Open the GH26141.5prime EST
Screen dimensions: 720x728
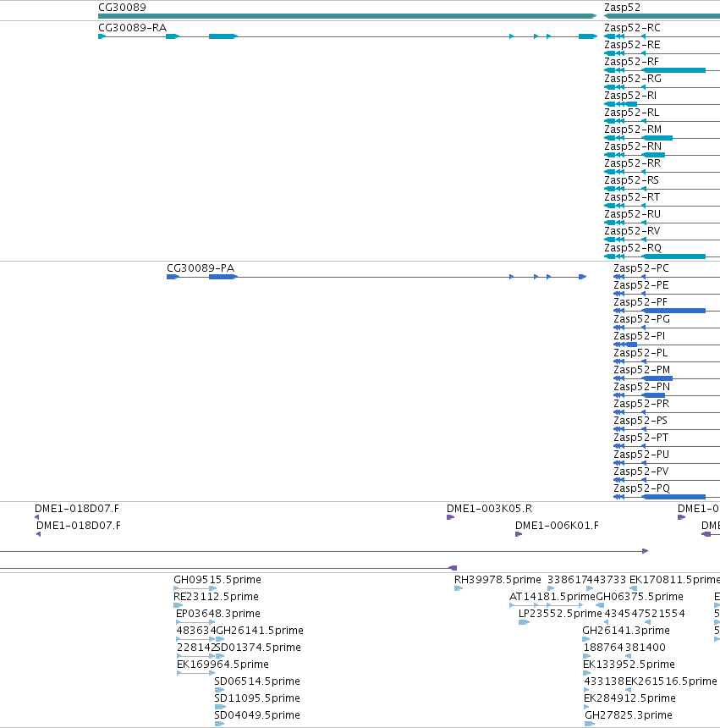pyautogui.click(x=260, y=631)
